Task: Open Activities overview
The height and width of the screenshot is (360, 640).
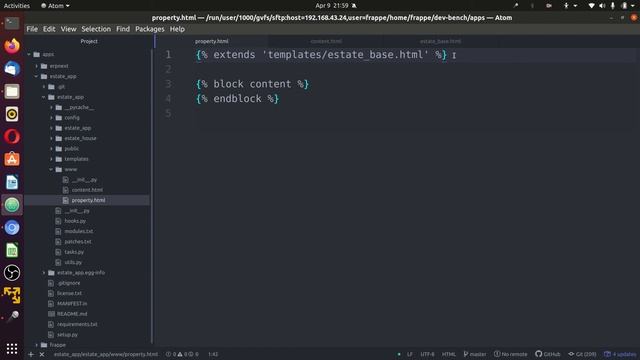Action: [17, 6]
